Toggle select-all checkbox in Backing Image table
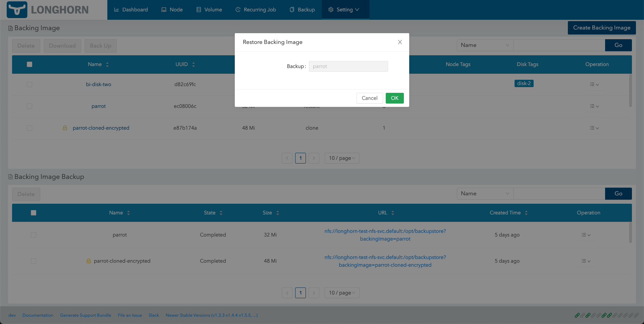 click(30, 64)
